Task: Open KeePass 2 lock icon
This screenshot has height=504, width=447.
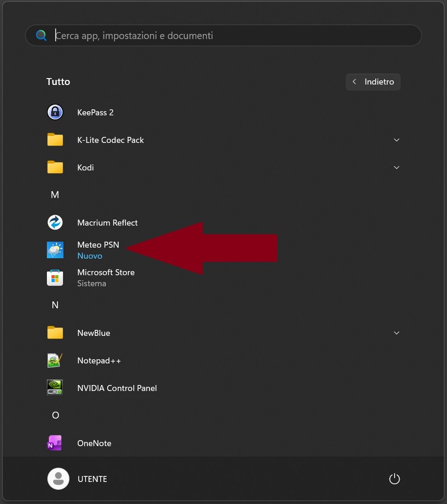Action: pos(55,112)
